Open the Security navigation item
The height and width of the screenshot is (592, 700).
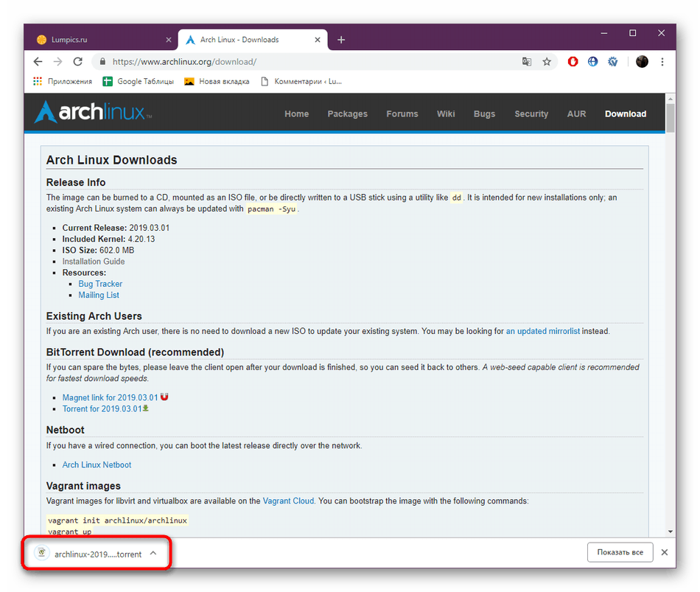[531, 114]
